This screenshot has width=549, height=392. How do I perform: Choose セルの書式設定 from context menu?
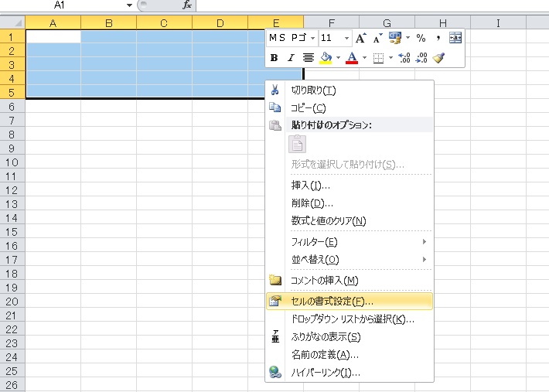coord(332,301)
